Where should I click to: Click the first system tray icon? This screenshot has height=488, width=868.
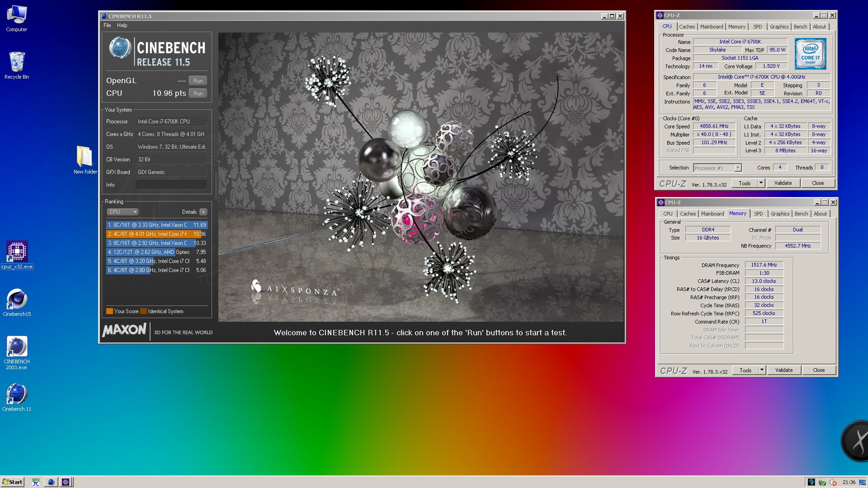click(x=811, y=482)
